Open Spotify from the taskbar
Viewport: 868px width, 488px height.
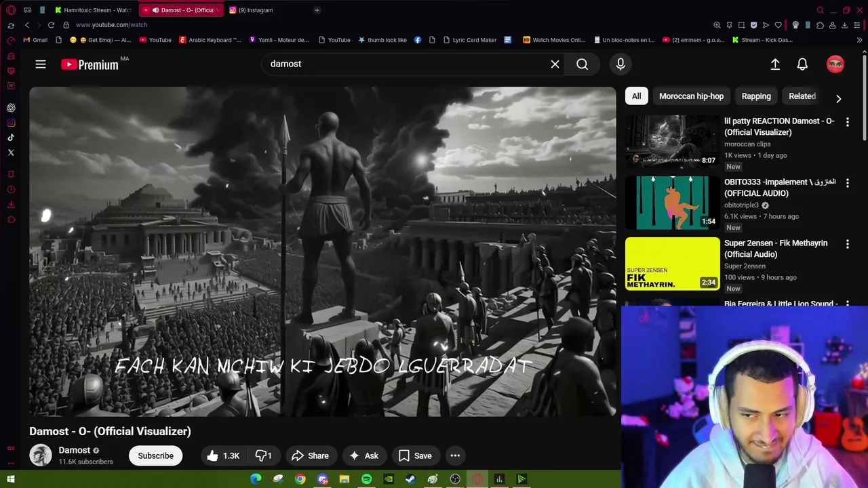click(366, 479)
